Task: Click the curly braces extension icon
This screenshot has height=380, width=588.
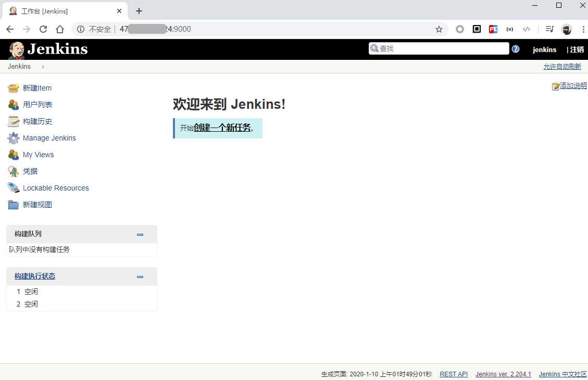Action: tap(510, 29)
